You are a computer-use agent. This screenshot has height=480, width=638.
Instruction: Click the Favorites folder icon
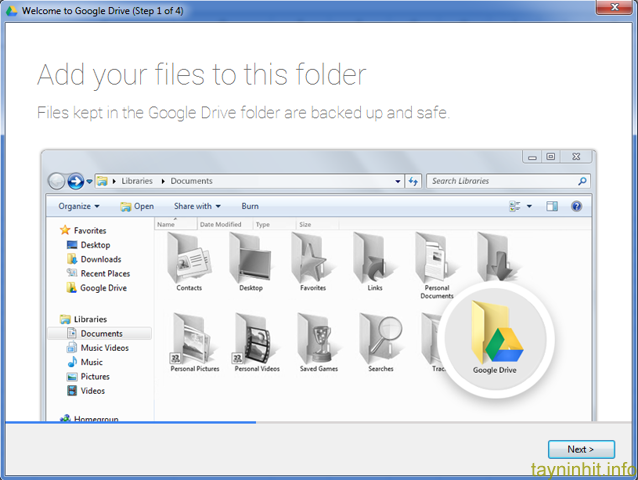tap(312, 257)
